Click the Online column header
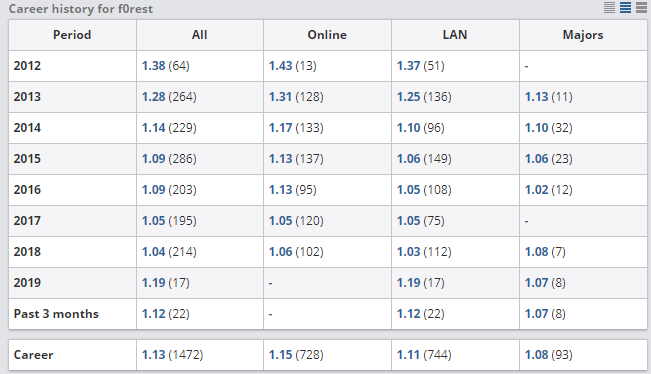This screenshot has width=651, height=374. [327, 35]
